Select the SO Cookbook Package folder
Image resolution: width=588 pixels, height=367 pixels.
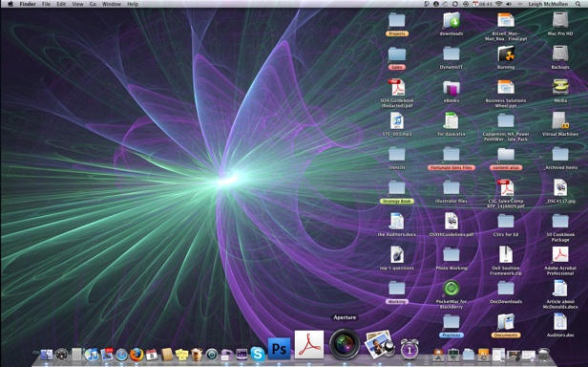pyautogui.click(x=560, y=221)
